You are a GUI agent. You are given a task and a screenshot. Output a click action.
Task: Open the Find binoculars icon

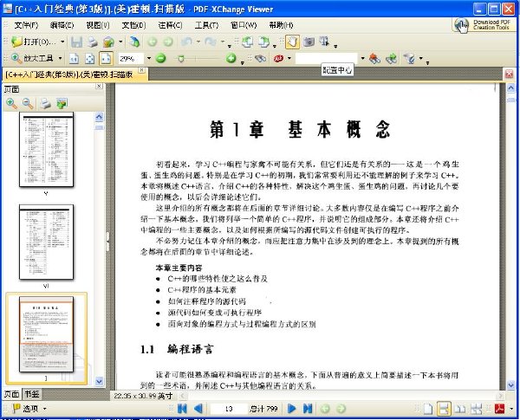(x=261, y=58)
